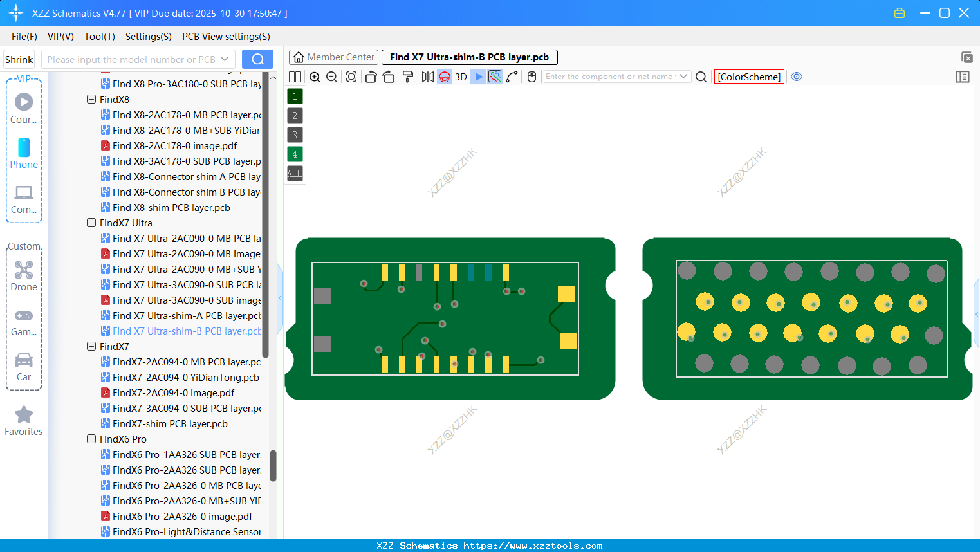
Task: Switch to 3D view
Action: pos(461,77)
